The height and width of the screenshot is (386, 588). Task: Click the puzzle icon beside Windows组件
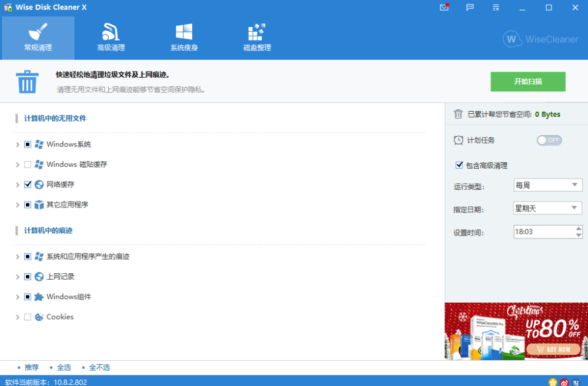[x=39, y=297]
